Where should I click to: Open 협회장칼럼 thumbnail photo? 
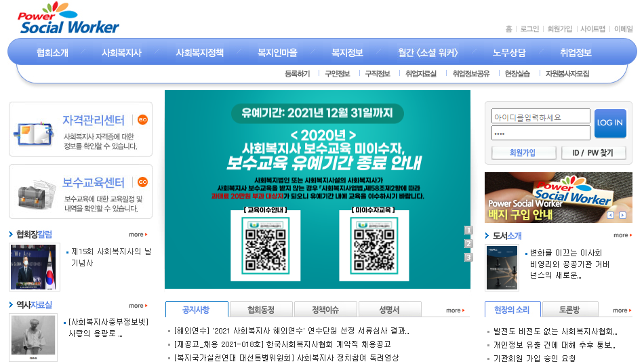coord(33,266)
